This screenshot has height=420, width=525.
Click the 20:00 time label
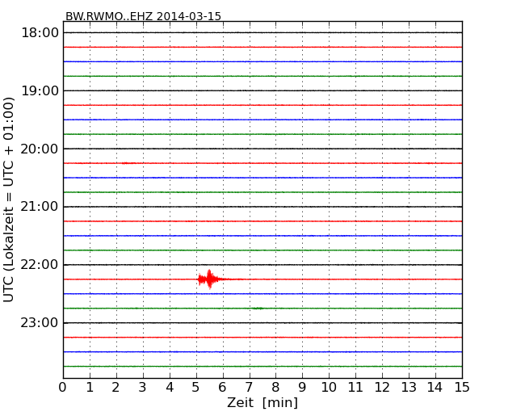pos(40,149)
